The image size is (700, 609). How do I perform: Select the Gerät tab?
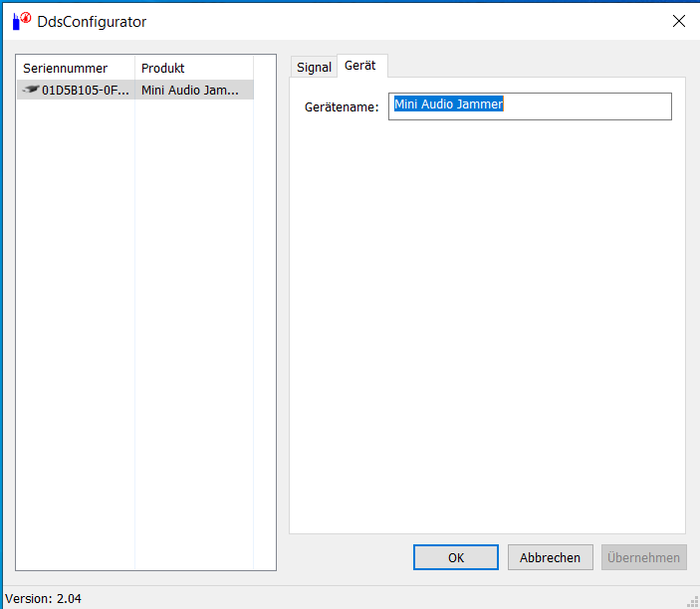point(360,66)
